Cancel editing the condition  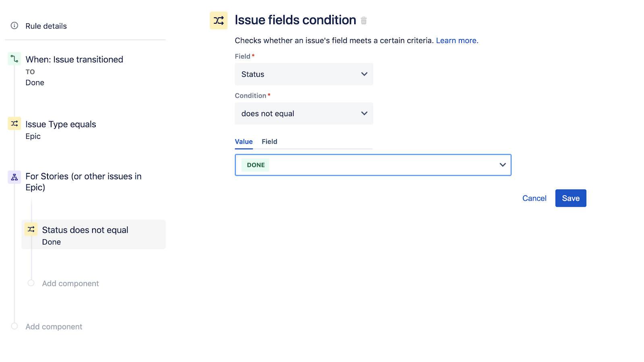[x=534, y=198]
